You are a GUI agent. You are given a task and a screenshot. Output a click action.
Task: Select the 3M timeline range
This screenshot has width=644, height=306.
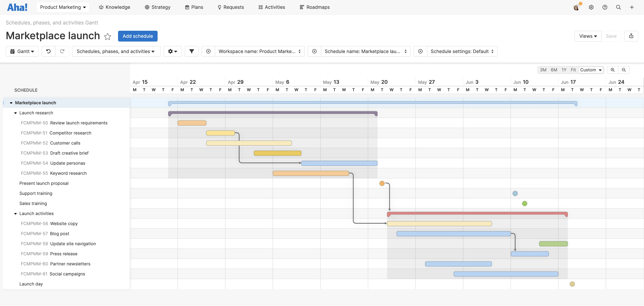(x=543, y=70)
